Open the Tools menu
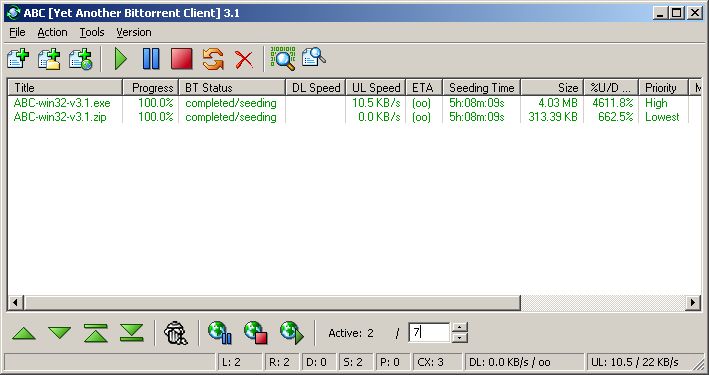The width and height of the screenshot is (709, 375). tap(92, 33)
